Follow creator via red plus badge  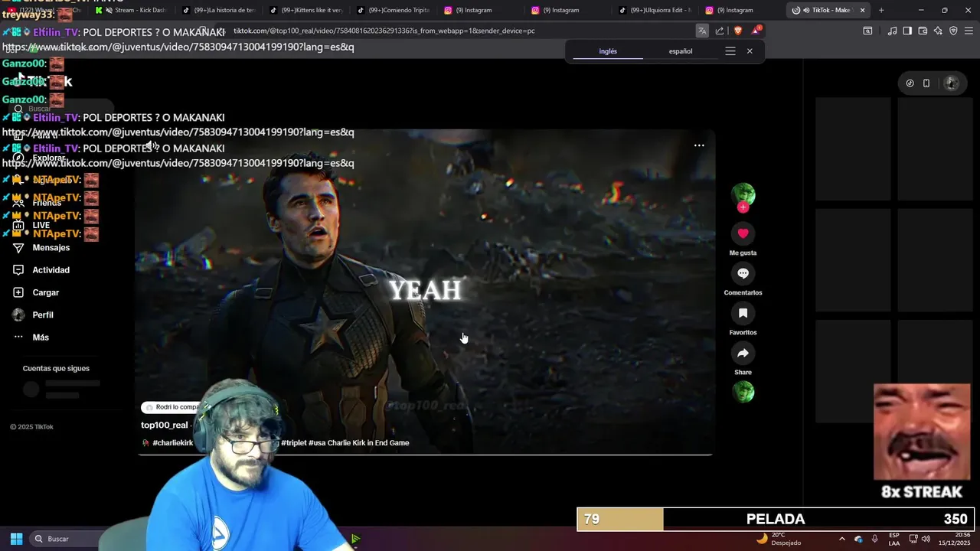pyautogui.click(x=743, y=207)
